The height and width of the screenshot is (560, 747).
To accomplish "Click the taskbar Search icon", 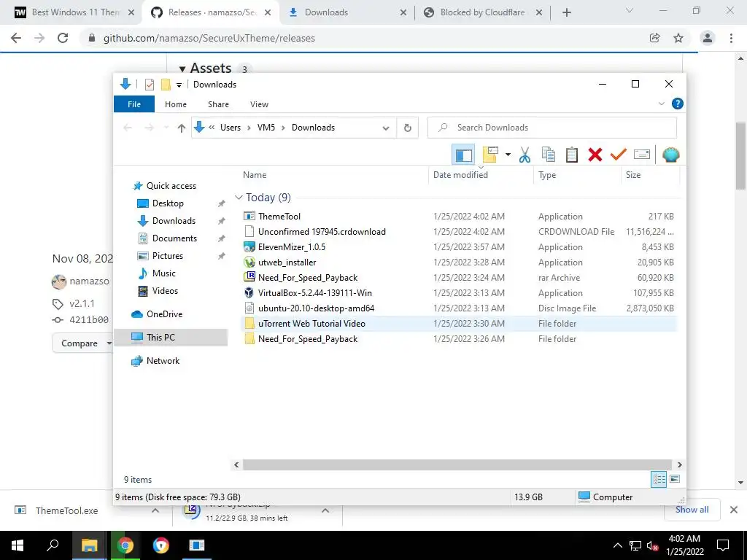I will point(53,545).
